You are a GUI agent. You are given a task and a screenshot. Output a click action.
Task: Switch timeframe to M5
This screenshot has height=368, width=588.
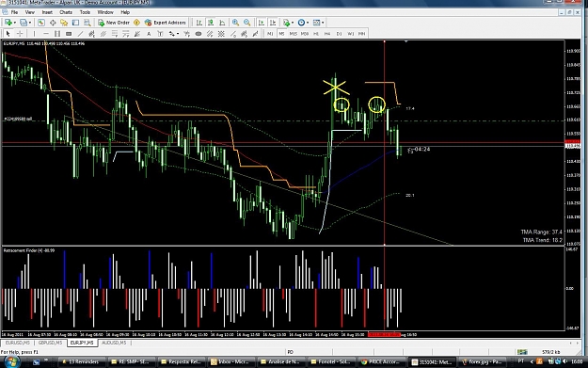tap(281, 34)
